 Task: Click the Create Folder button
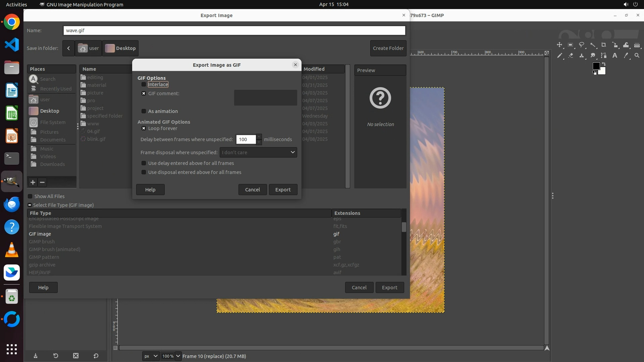point(388,48)
